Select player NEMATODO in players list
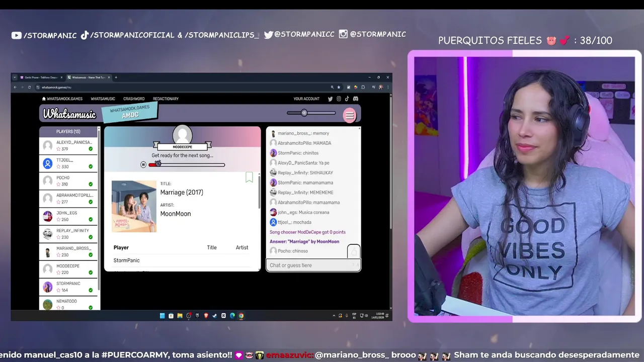The width and height of the screenshot is (644, 362). coord(68,303)
